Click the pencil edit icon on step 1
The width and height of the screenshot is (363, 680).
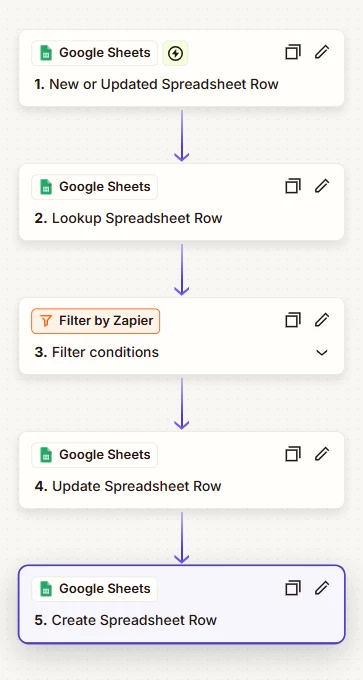click(322, 52)
